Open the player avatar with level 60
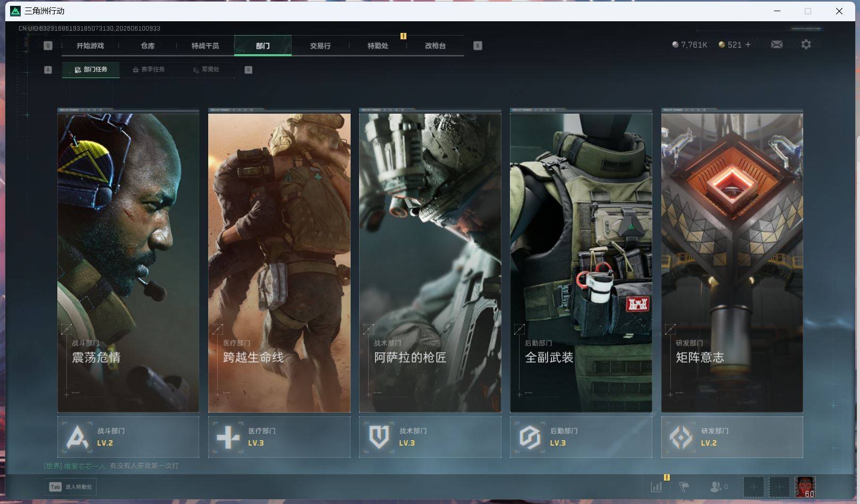Viewport: 860px width, 504px height. point(805,487)
